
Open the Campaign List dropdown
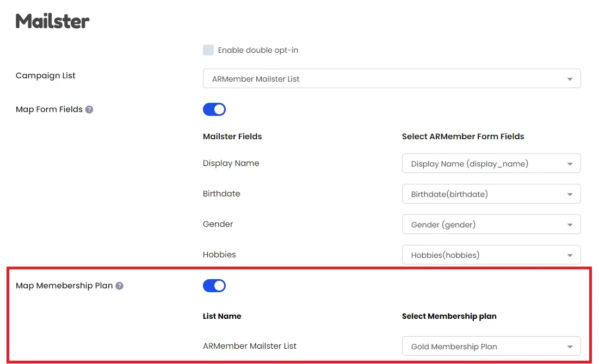click(x=392, y=79)
